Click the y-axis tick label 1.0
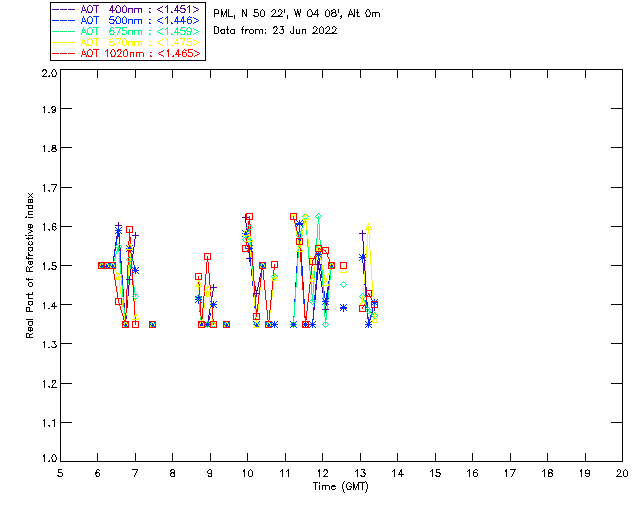The image size is (640, 512). [x=48, y=459]
